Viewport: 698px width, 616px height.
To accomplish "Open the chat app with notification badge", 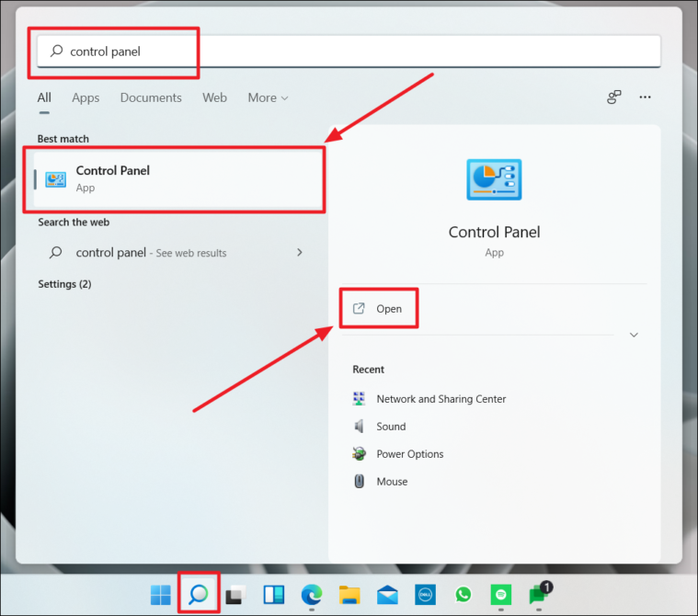I will click(x=540, y=593).
